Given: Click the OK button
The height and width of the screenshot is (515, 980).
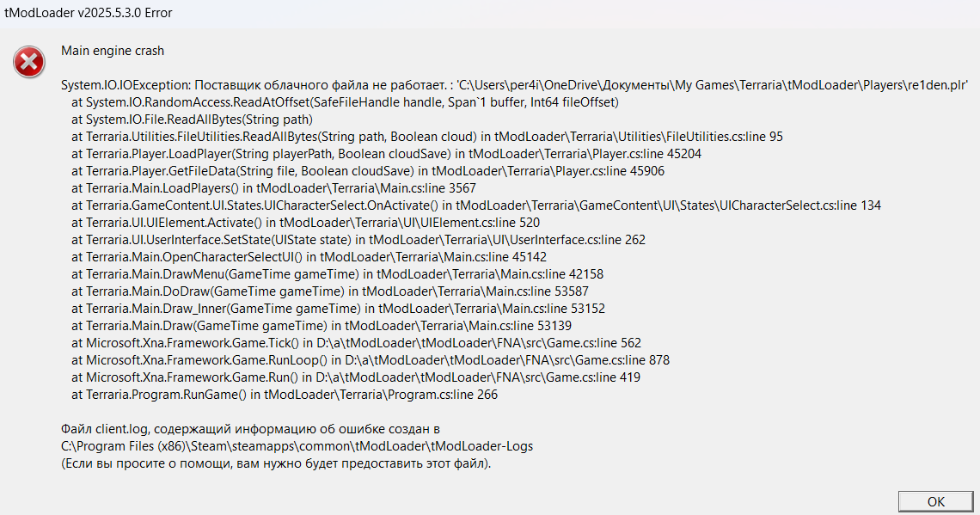Looking at the screenshot, I should (936, 501).
